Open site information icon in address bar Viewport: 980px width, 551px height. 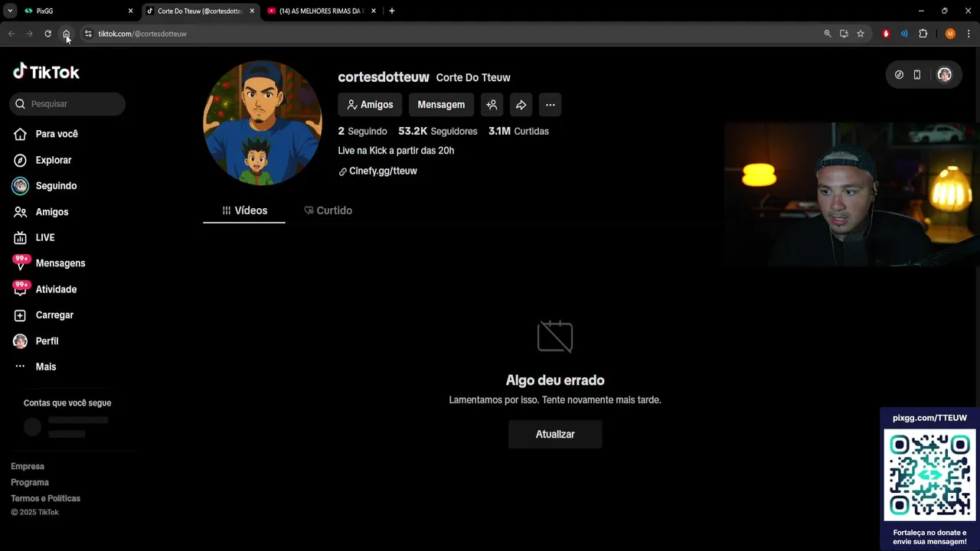(x=88, y=34)
